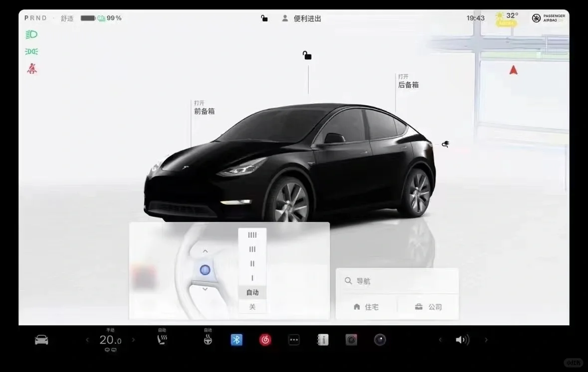Open Bluetooth settings from the bottom bar
588x372 pixels.
pos(236,340)
